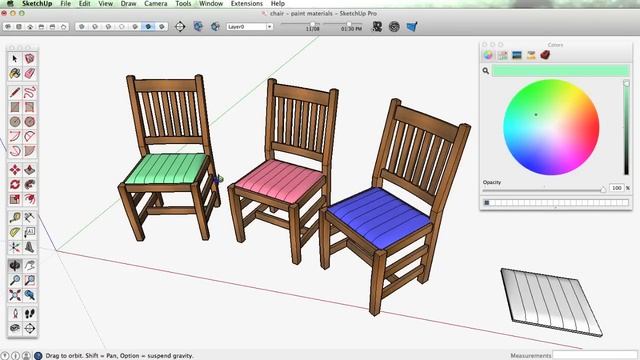Toggle X-ray face style
The image size is (640, 360).
click(82, 27)
